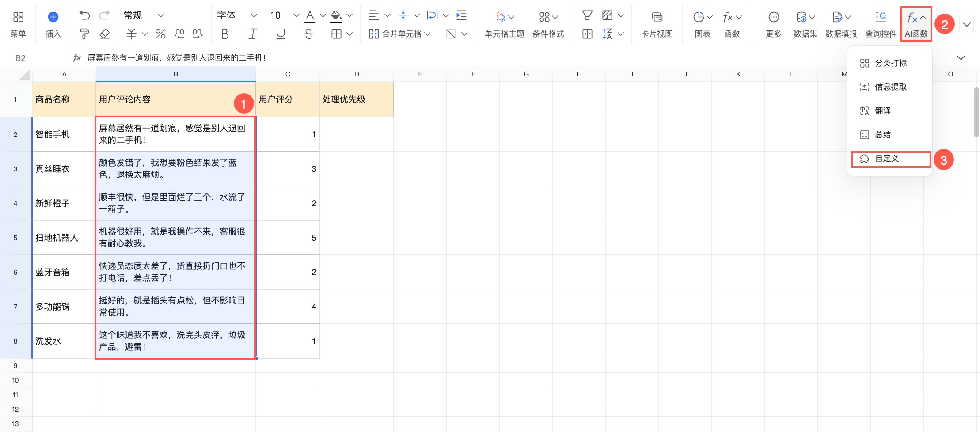This screenshot has height=432, width=980.
Task: Open the fill color dropdown arrow
Action: (349, 16)
